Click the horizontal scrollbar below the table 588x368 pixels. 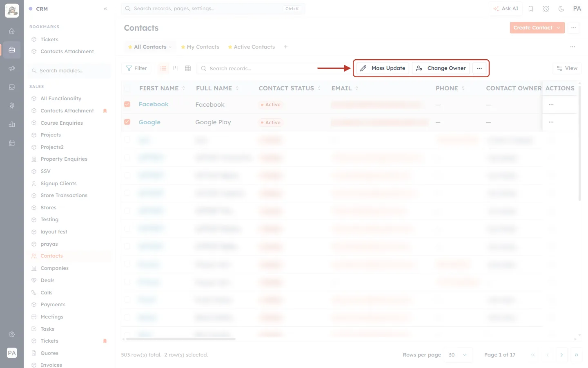point(180,339)
